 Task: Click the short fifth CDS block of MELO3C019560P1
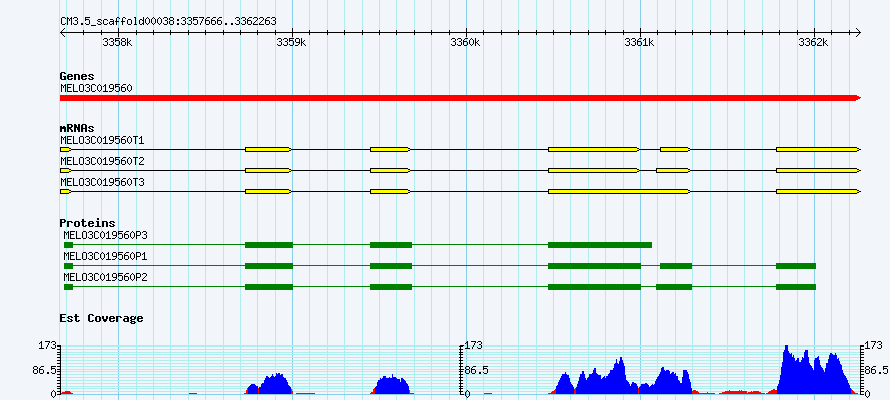pyautogui.click(x=676, y=266)
